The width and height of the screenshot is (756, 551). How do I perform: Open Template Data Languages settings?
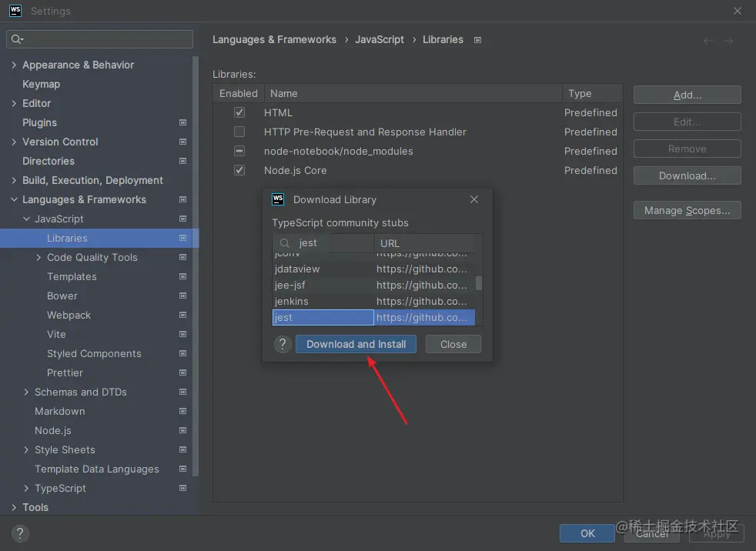point(96,469)
